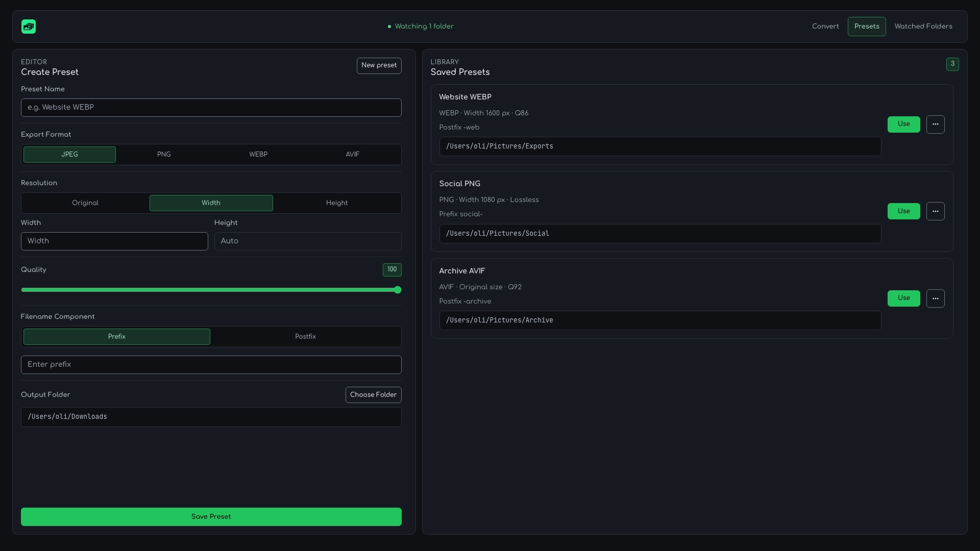Click the Quality value badge showing 100
This screenshot has width=980, height=551.
coord(392,270)
